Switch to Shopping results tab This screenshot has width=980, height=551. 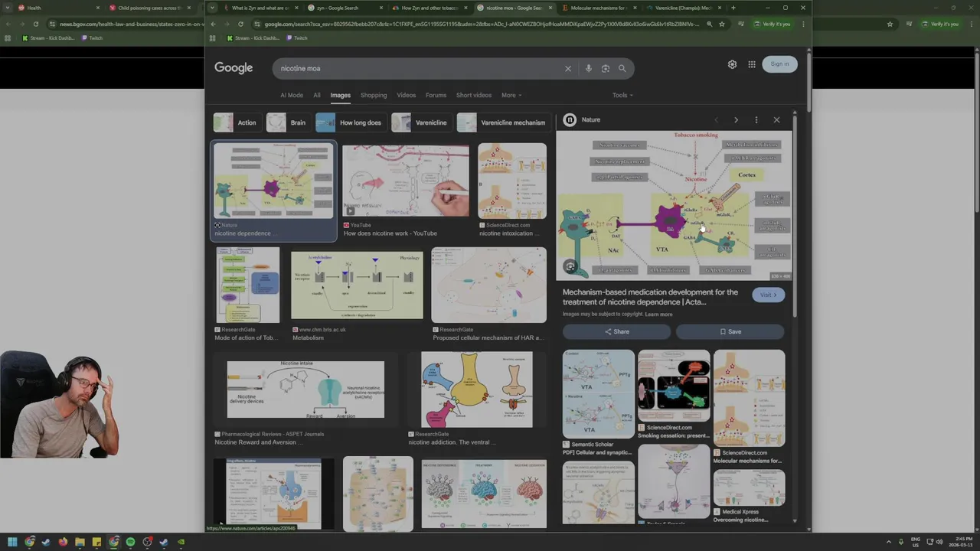(374, 96)
